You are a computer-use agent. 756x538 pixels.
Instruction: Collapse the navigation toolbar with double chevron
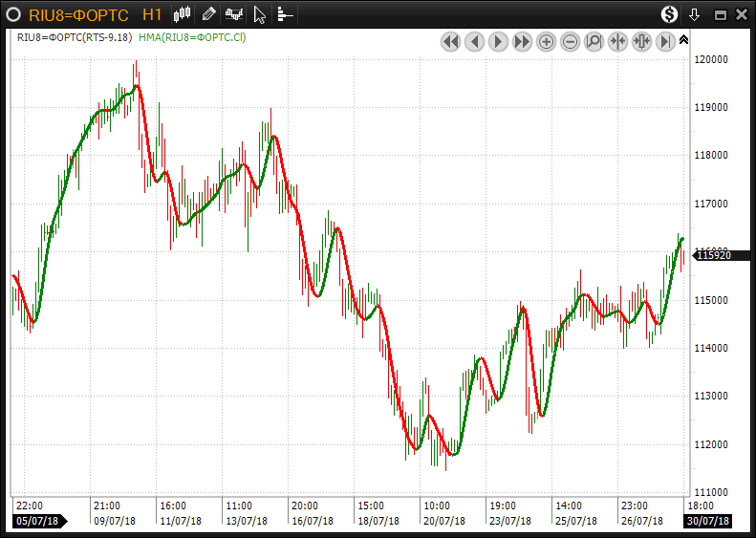683,40
